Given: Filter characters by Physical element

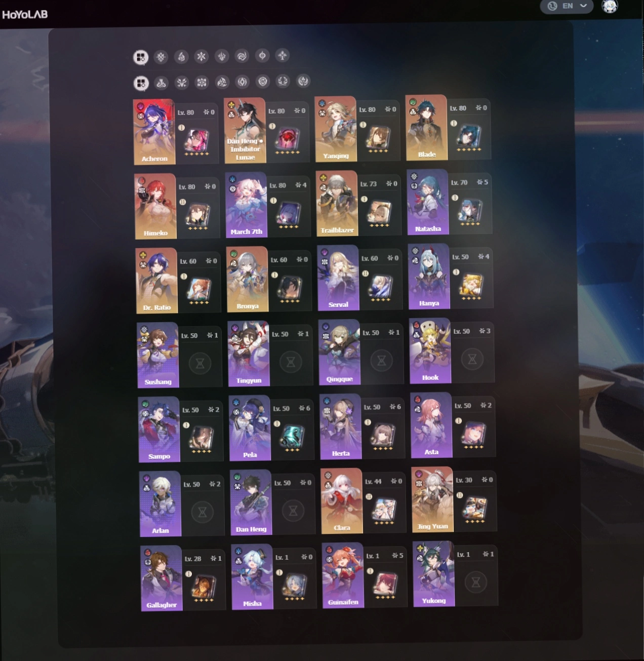Looking at the screenshot, I should pos(161,57).
